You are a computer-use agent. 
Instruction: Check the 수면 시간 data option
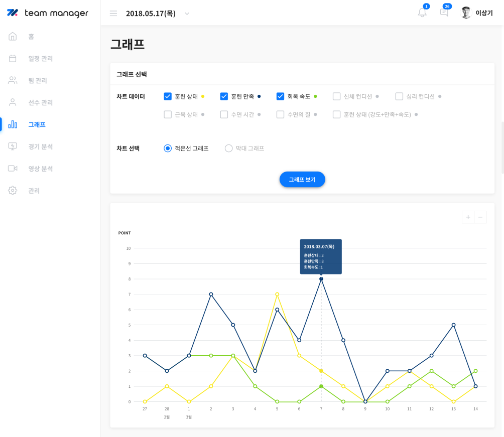pyautogui.click(x=224, y=114)
